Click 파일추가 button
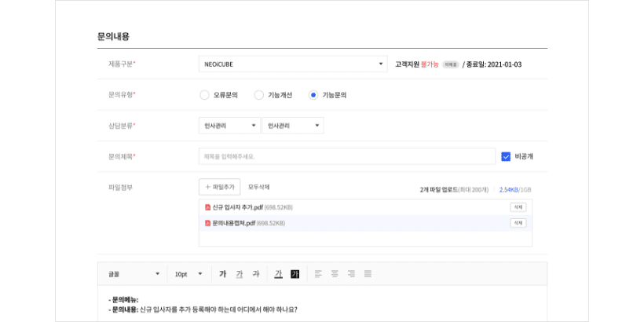 coord(219,187)
